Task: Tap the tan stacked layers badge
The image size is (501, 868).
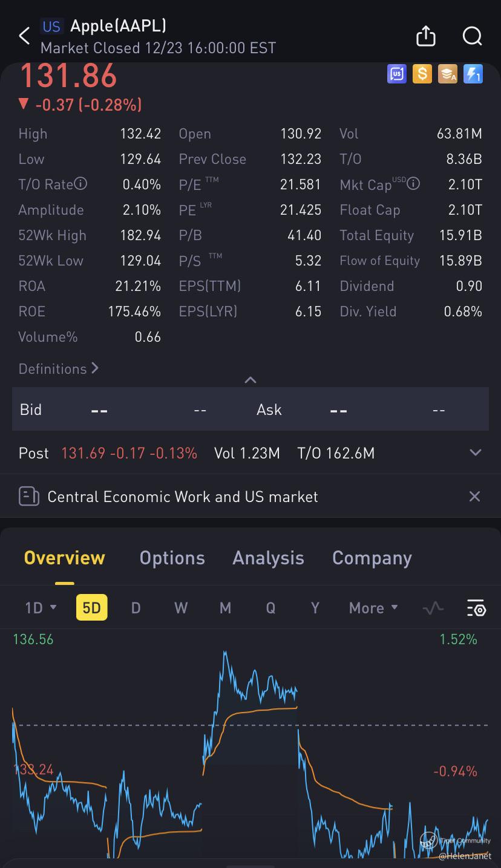Action: pyautogui.click(x=447, y=74)
